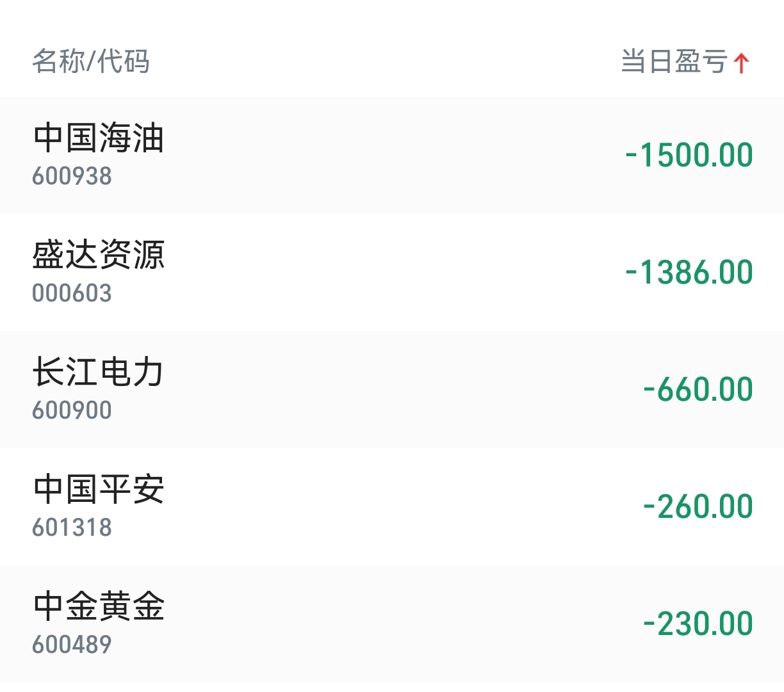Select stock code 600900
Image resolution: width=784 pixels, height=692 pixels.
click(x=72, y=410)
